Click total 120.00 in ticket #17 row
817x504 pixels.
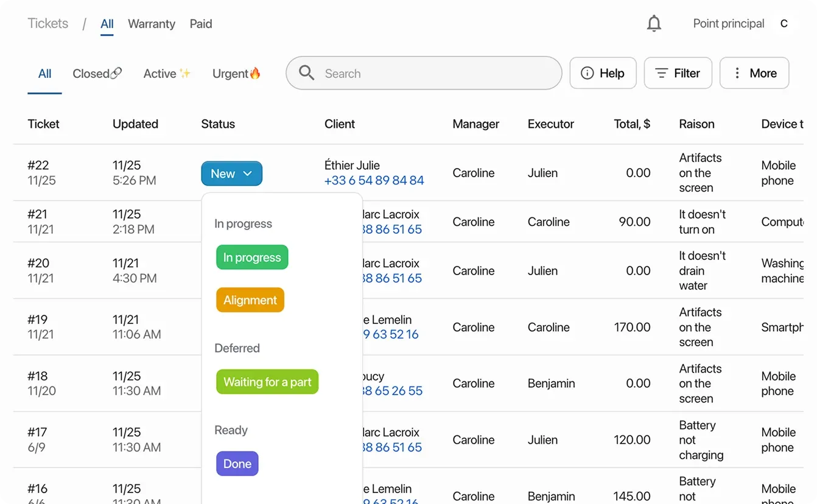tap(632, 440)
